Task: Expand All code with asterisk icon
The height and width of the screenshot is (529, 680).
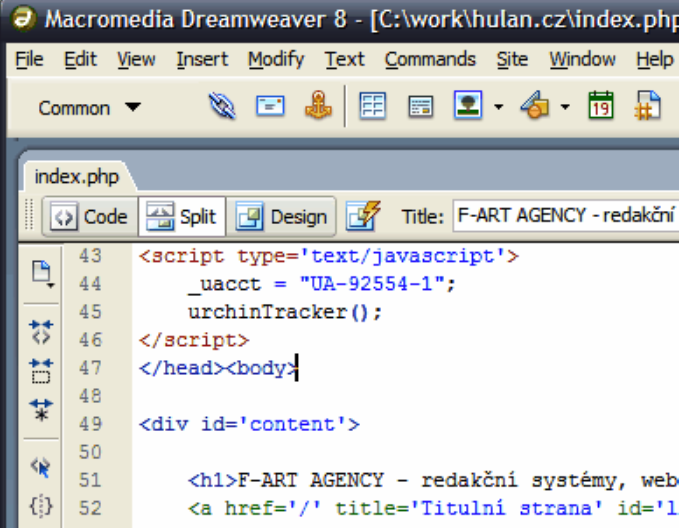Action: (x=41, y=410)
